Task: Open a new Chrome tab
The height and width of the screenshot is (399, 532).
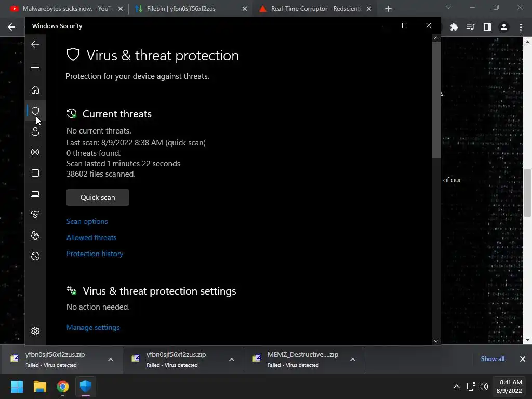Action: [389, 9]
